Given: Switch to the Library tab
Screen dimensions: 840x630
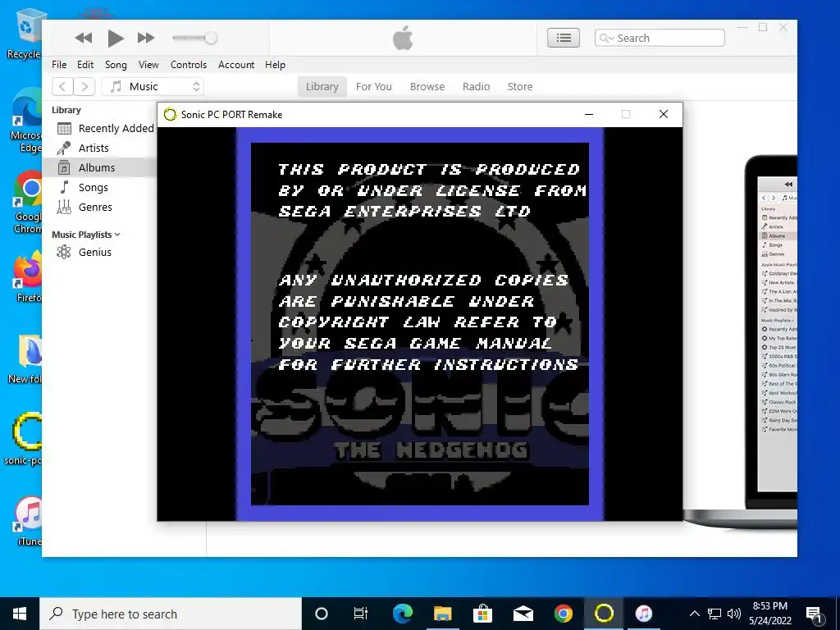Looking at the screenshot, I should pos(322,87).
